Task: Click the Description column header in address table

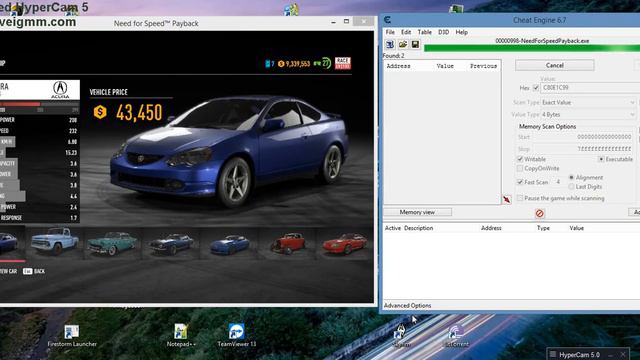Action: point(418,228)
